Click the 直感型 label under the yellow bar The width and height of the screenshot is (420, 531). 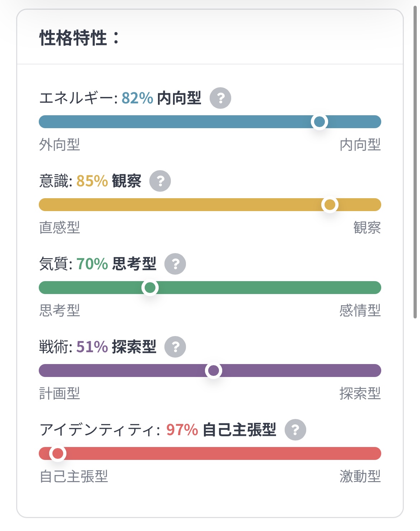pyautogui.click(x=60, y=228)
